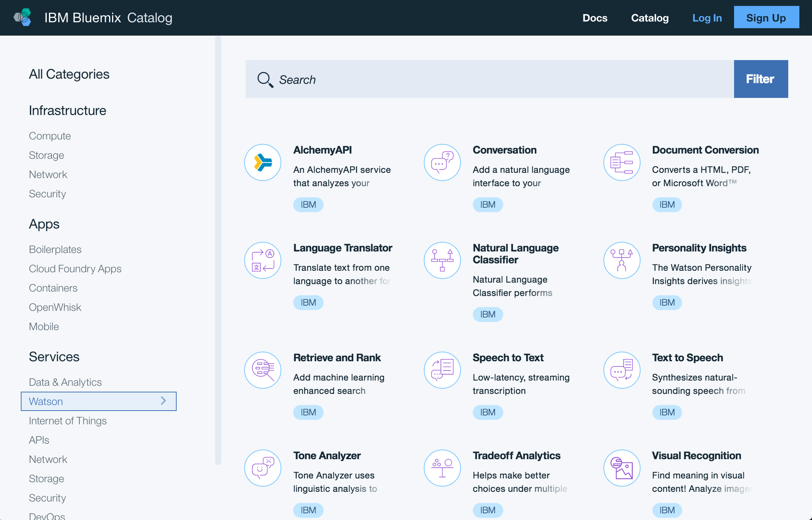This screenshot has width=812, height=520.
Task: Select Data & Analytics category
Action: [65, 382]
